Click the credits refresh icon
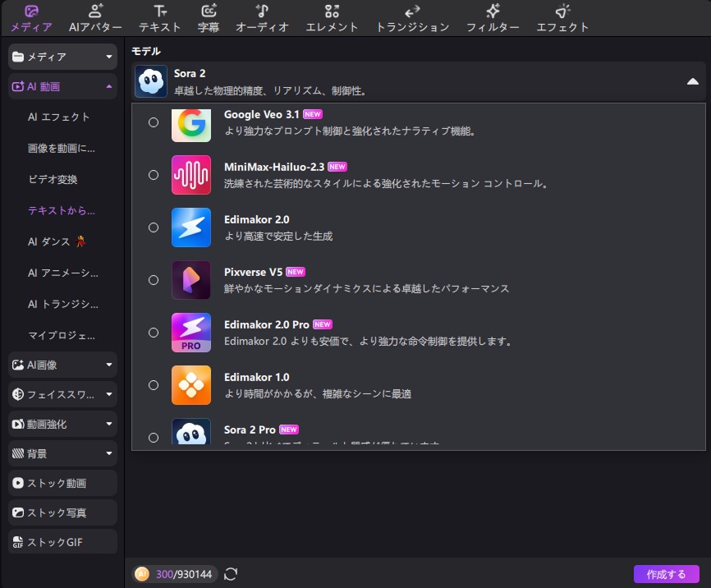Image resolution: width=711 pixels, height=588 pixels. tap(230, 574)
